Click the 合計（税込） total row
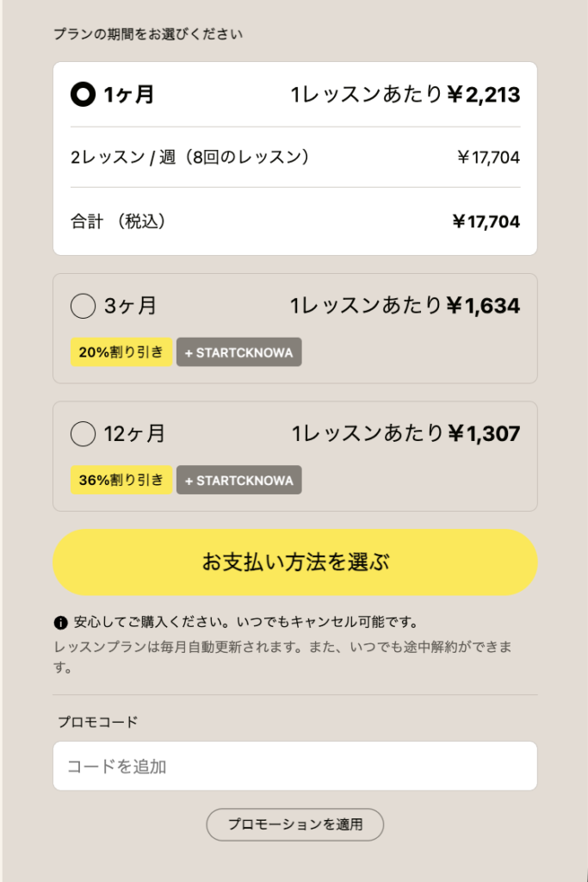Image resolution: width=588 pixels, height=882 pixels. tap(294, 220)
